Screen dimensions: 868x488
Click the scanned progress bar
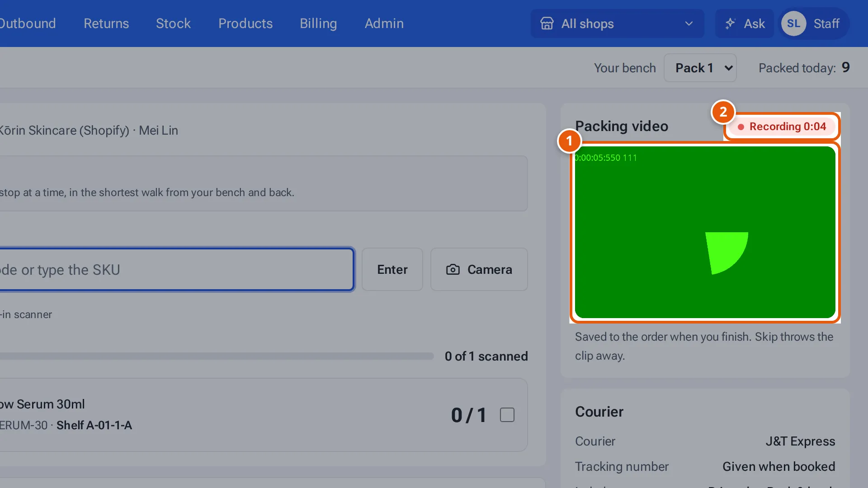pos(217,356)
